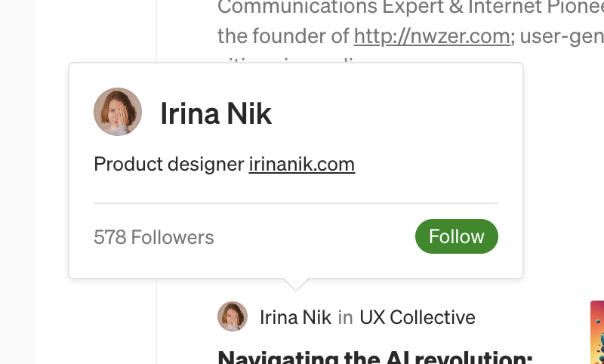Image resolution: width=604 pixels, height=364 pixels.
Task: Click small author avatar beside byline
Action: 233,316
